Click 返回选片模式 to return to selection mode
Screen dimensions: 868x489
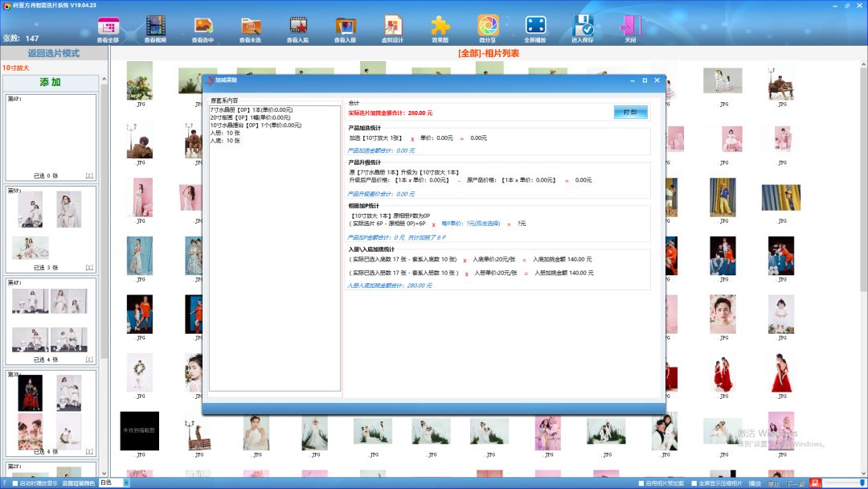54,53
